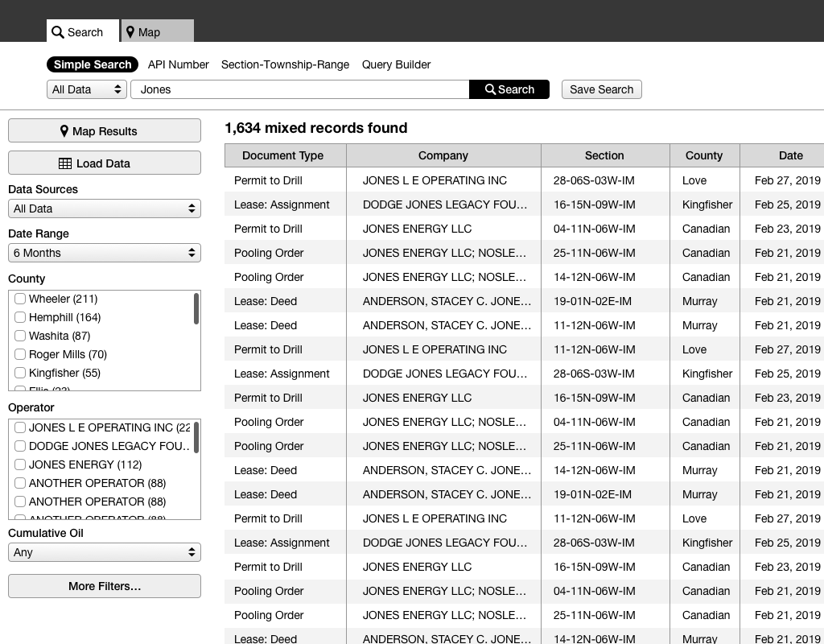Image resolution: width=824 pixels, height=644 pixels.
Task: Check the DODGE JONES LEGACY operator
Action: (19, 446)
